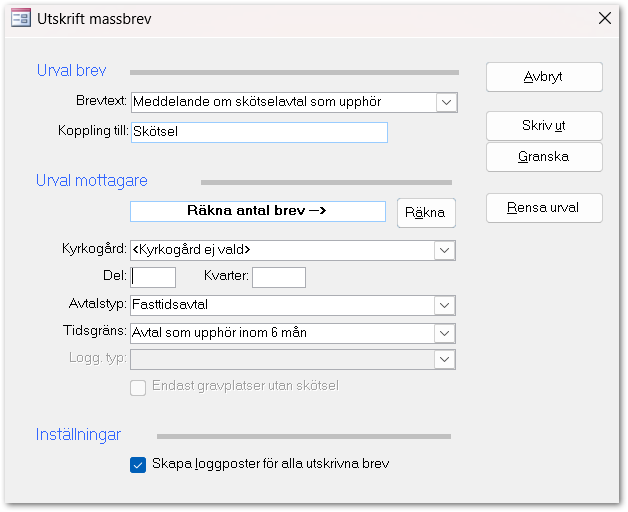Click the 'Räkna antal brev' display box

[x=257, y=211]
